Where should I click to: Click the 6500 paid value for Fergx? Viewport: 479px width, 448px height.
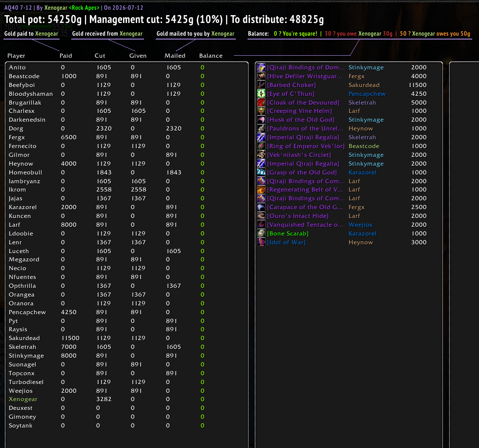68,137
